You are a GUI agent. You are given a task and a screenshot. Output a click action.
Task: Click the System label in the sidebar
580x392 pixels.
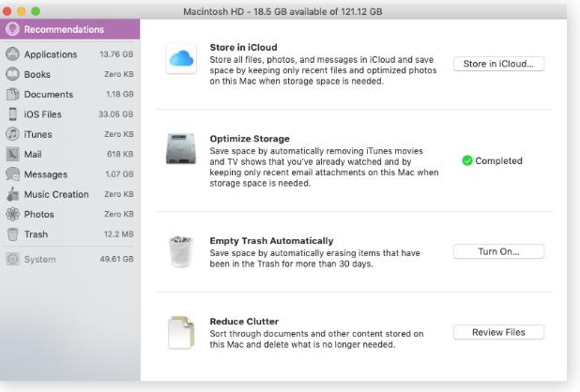coord(40,260)
